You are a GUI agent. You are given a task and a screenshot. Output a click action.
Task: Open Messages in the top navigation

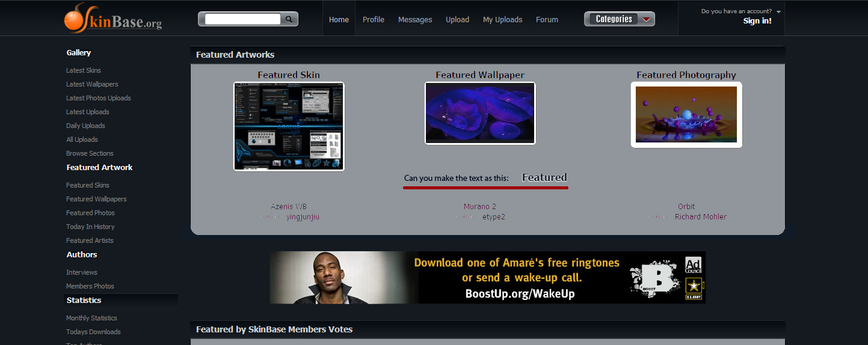pyautogui.click(x=415, y=19)
